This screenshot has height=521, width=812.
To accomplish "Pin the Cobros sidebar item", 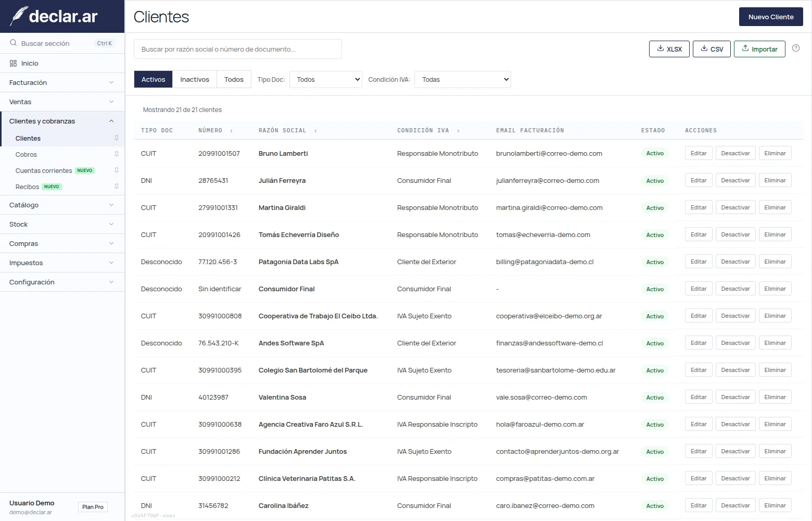I will pyautogui.click(x=117, y=154).
